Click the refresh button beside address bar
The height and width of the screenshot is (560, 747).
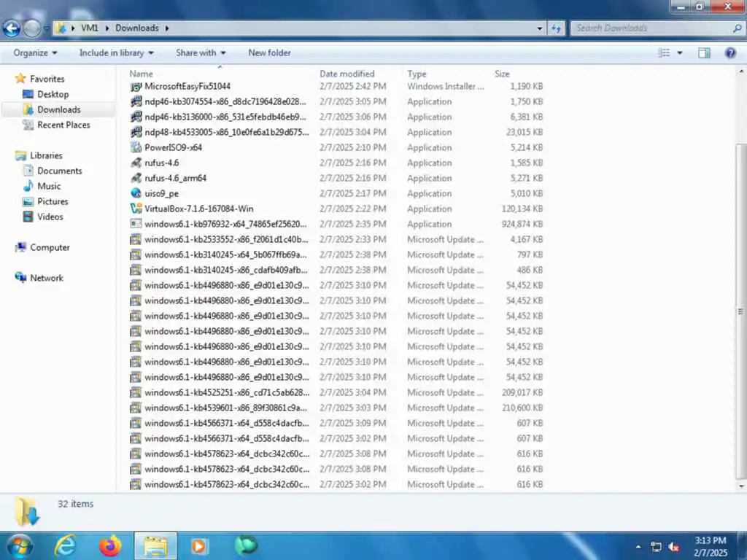click(556, 28)
